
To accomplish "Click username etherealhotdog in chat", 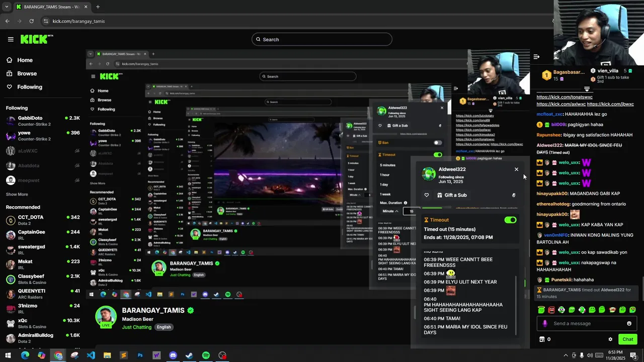I will [x=553, y=204].
